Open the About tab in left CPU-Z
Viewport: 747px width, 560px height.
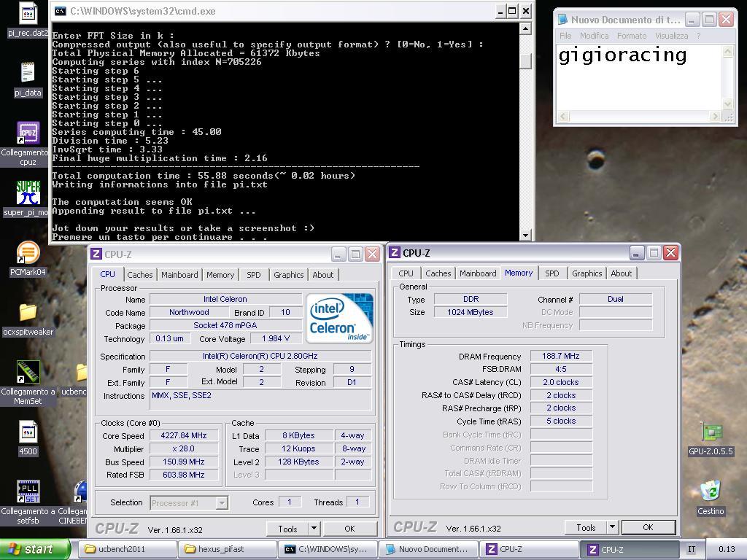(323, 275)
